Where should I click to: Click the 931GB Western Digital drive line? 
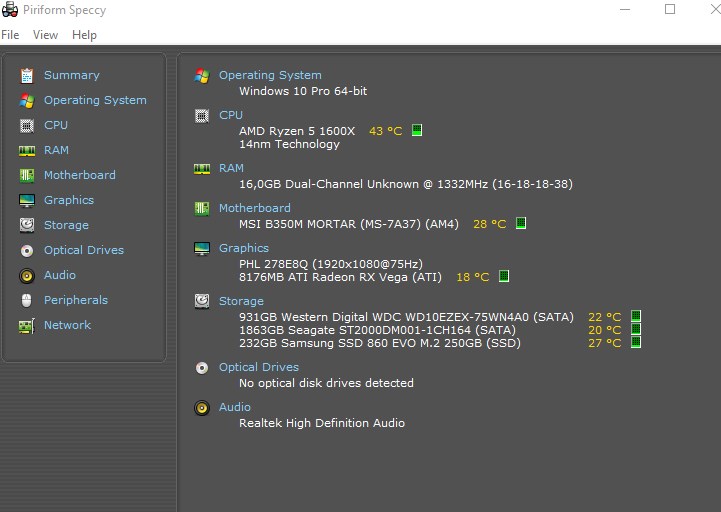406,317
